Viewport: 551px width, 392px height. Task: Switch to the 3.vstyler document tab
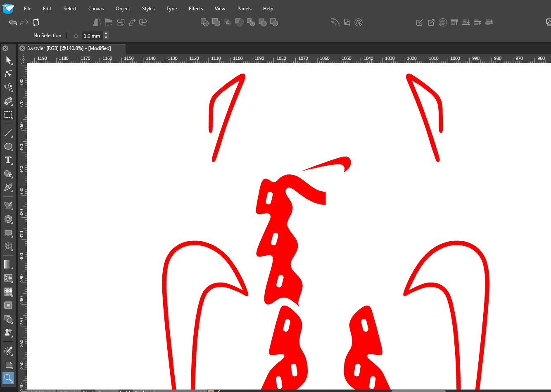tap(69, 48)
